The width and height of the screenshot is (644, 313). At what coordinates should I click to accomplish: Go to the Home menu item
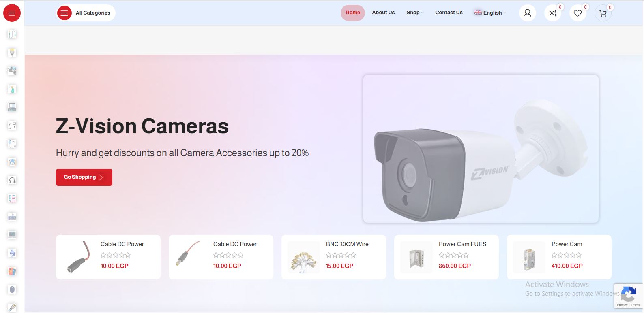(353, 13)
